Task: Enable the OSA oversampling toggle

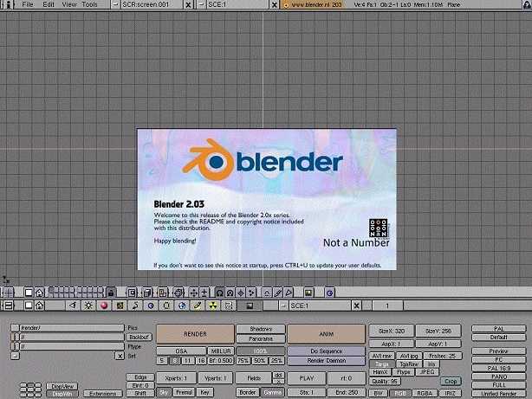Action: tap(180, 351)
